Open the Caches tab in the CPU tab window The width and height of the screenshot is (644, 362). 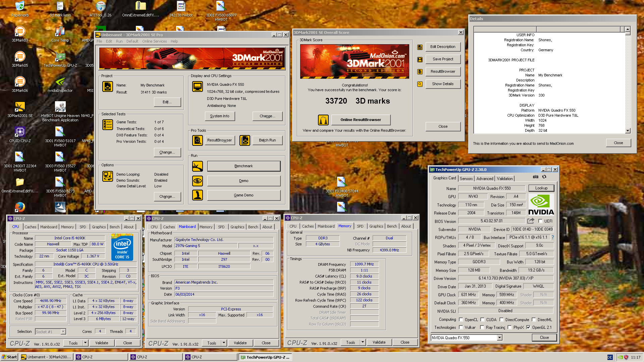[31, 227]
